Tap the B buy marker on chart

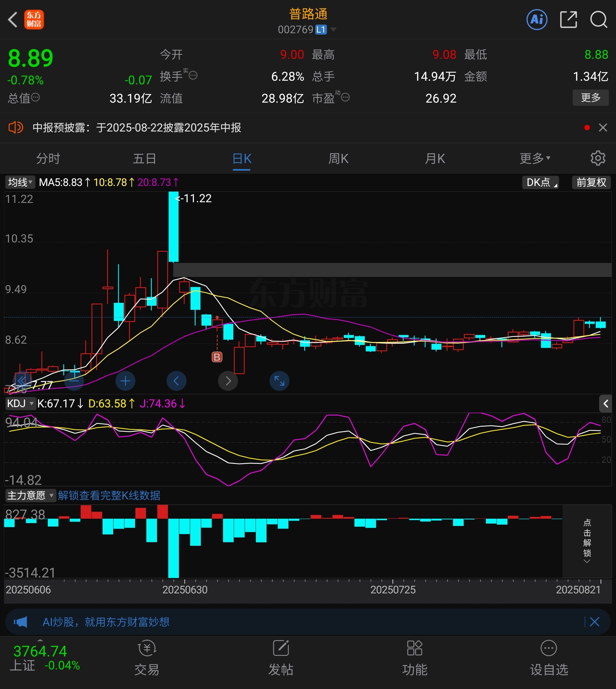click(217, 357)
